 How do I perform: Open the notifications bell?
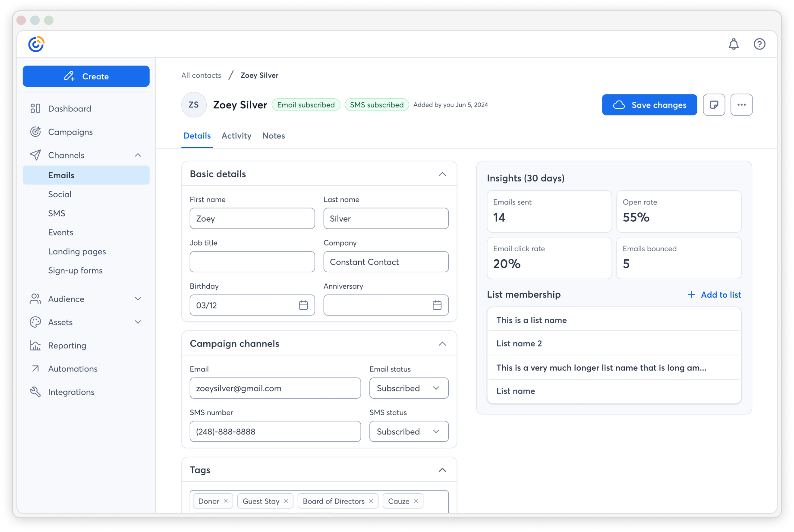coord(733,44)
